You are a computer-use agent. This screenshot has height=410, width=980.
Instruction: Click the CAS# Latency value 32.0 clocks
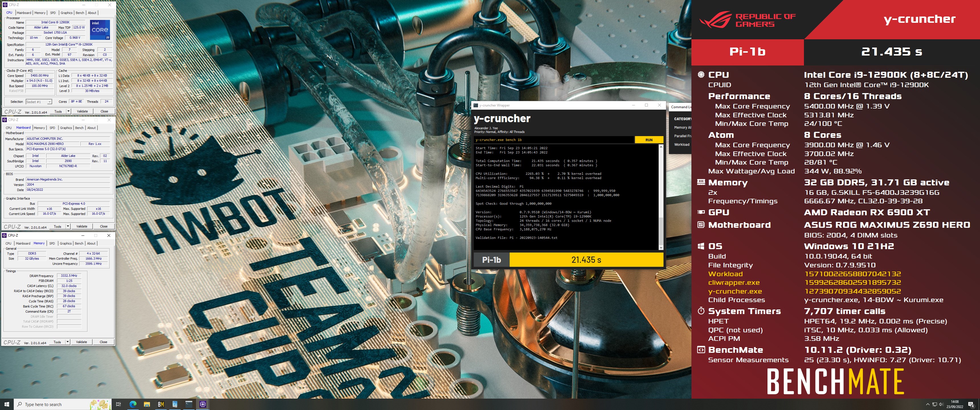pyautogui.click(x=69, y=286)
